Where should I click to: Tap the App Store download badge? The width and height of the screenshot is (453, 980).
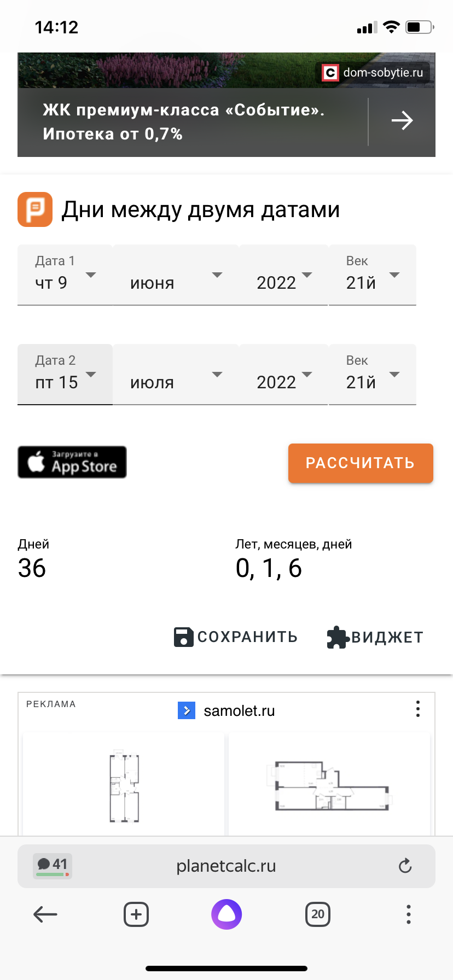point(72,462)
